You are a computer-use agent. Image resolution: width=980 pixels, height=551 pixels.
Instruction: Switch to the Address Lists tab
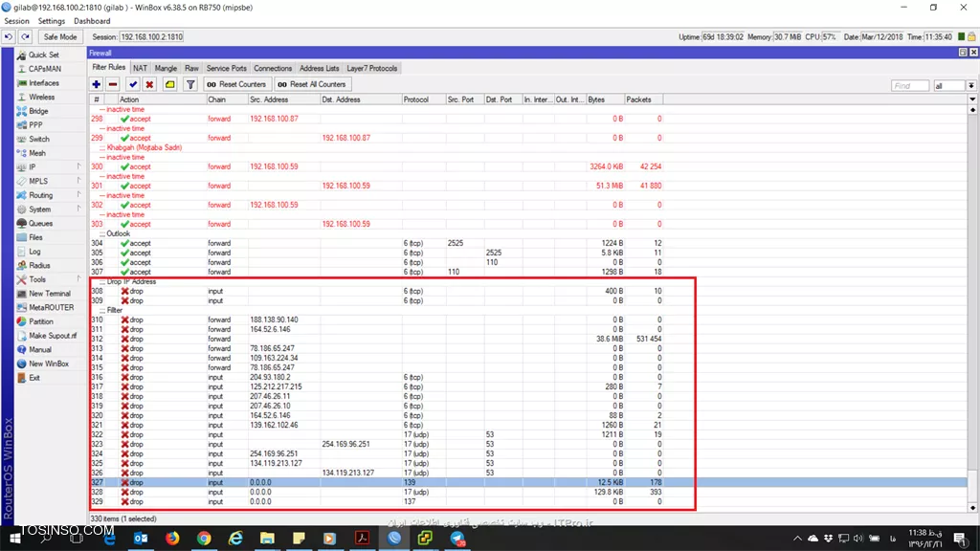pos(319,68)
